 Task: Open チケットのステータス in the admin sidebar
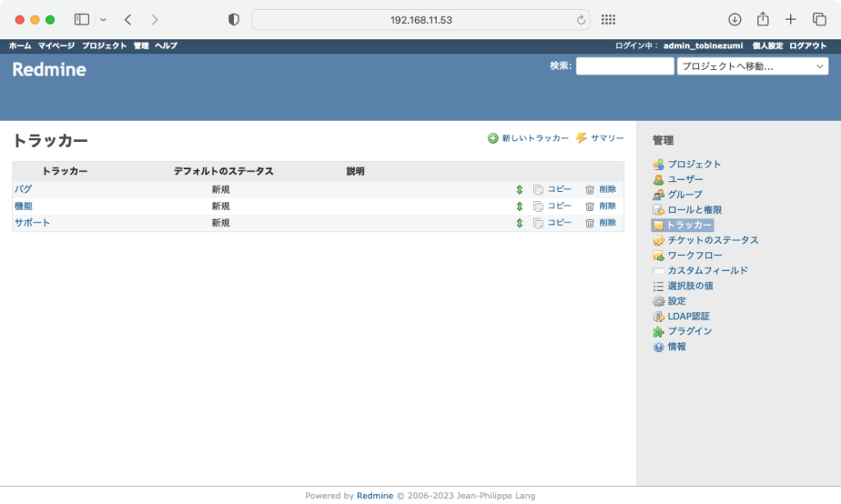tap(713, 241)
